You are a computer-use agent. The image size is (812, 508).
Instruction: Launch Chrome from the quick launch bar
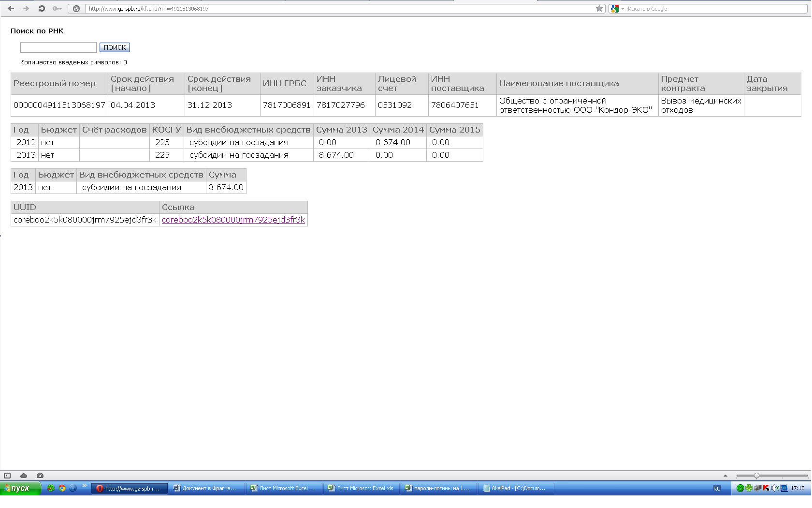[62, 488]
